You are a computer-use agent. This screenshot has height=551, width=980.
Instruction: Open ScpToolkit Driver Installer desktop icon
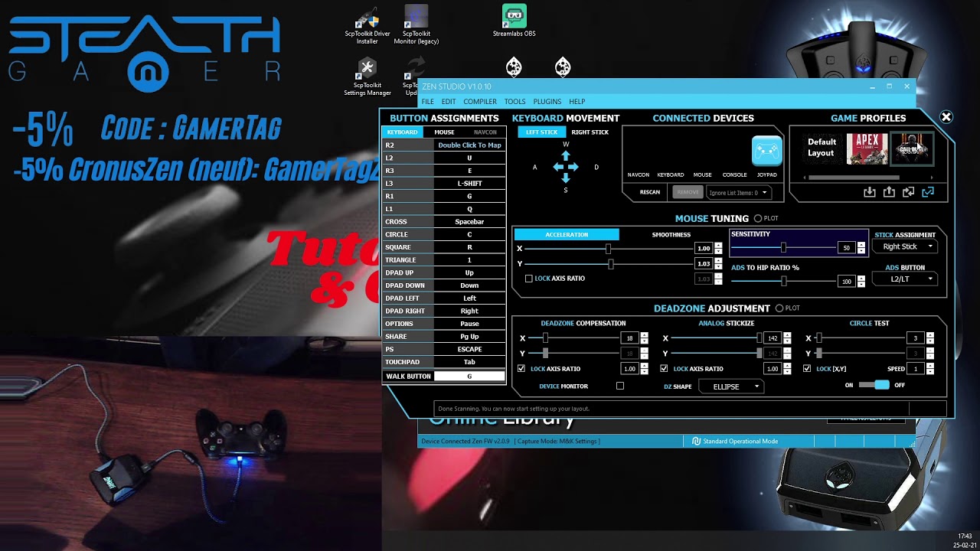367,25
